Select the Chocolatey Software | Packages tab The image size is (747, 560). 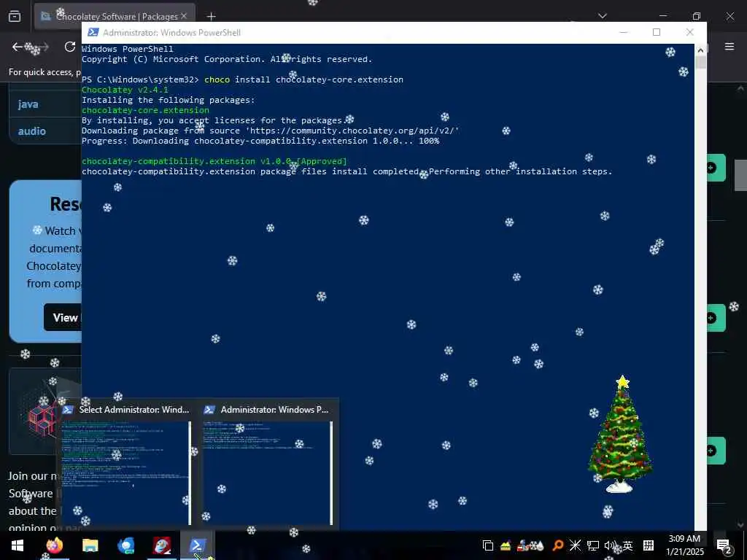115,16
